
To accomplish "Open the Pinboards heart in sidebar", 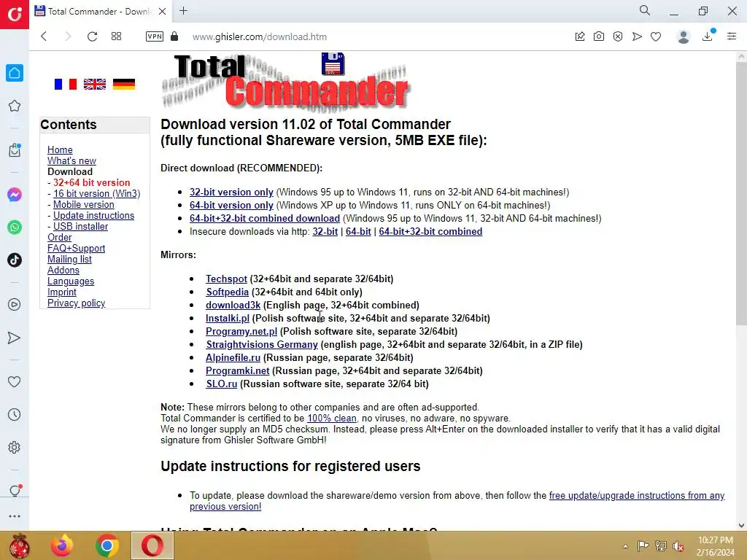I will tap(15, 381).
